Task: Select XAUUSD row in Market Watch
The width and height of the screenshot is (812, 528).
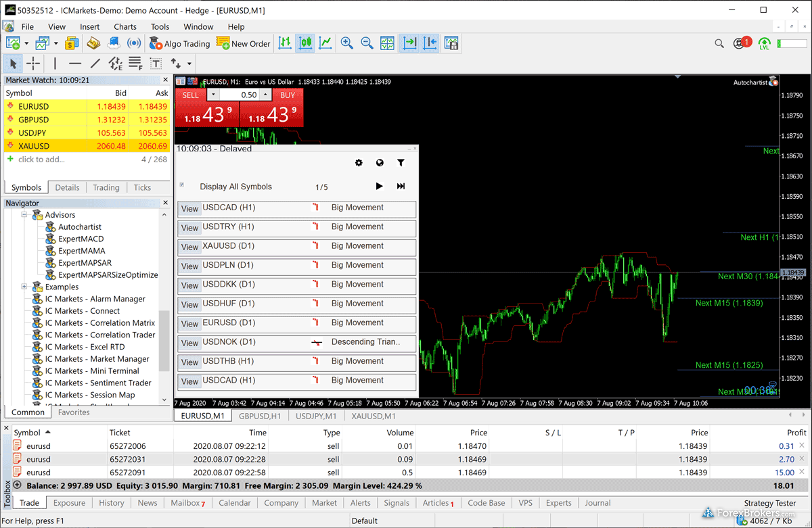Action: click(x=87, y=146)
